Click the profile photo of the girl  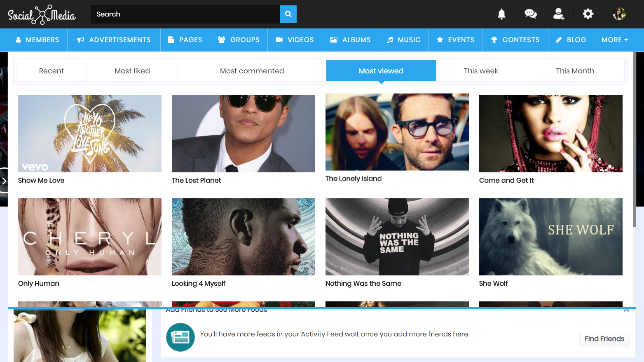(80, 336)
